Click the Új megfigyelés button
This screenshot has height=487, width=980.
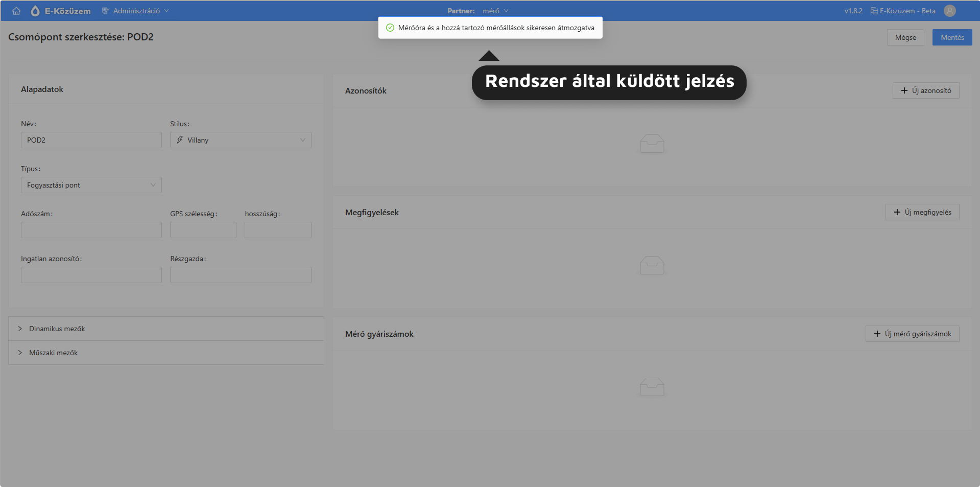(922, 212)
